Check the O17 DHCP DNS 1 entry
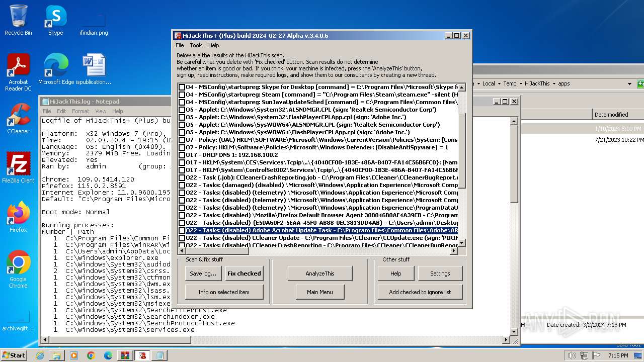The height and width of the screenshot is (362, 644). (182, 155)
